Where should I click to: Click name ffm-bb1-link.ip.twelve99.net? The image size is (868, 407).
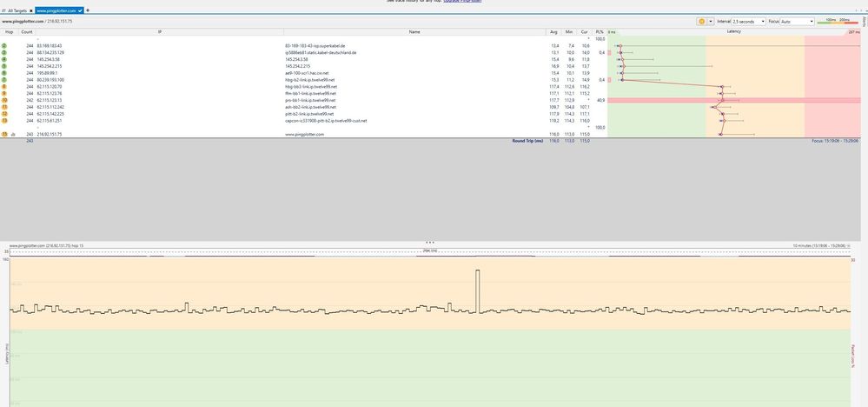click(310, 93)
